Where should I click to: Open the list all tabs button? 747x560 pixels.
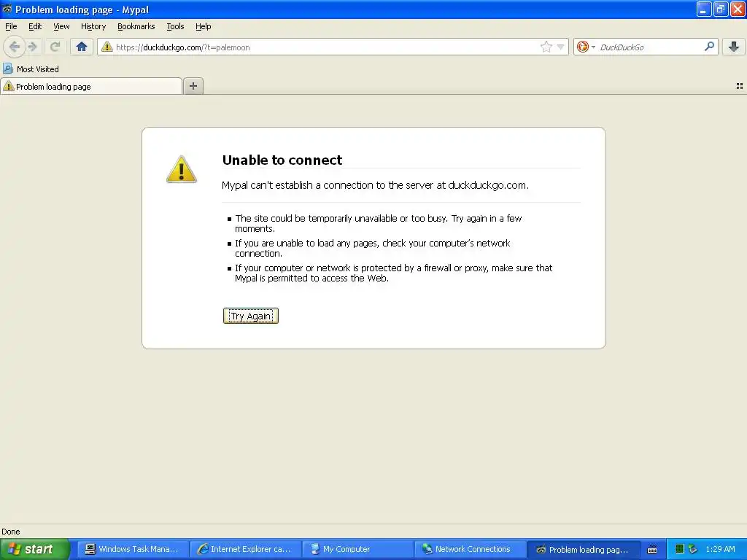pyautogui.click(x=740, y=86)
